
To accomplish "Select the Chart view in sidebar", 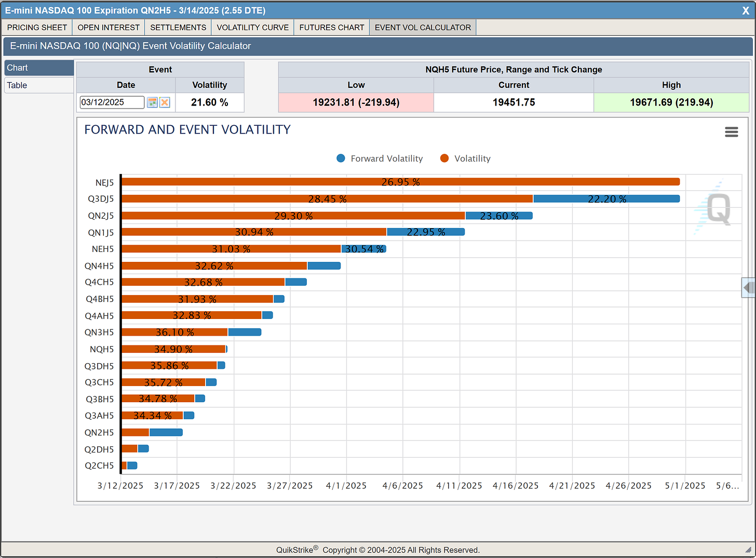I will coord(39,68).
